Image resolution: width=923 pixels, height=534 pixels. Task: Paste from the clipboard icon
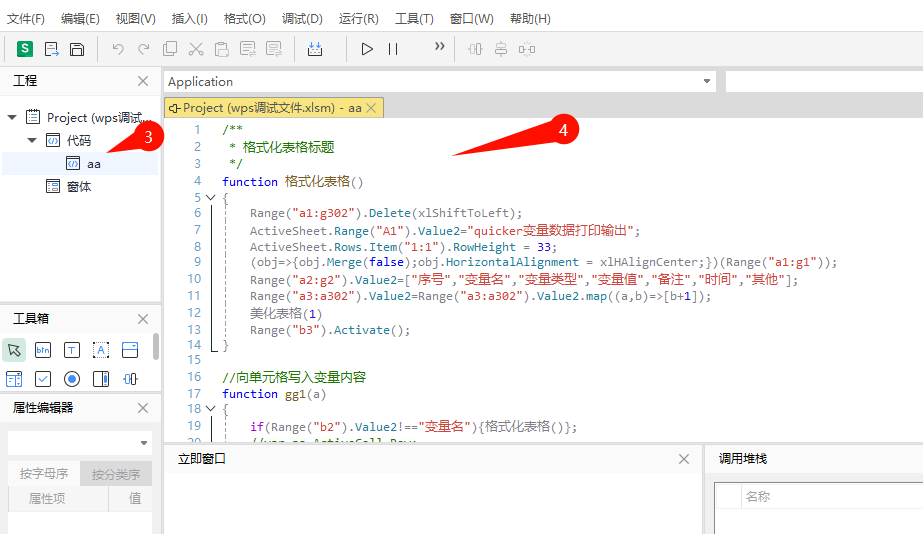[221, 49]
